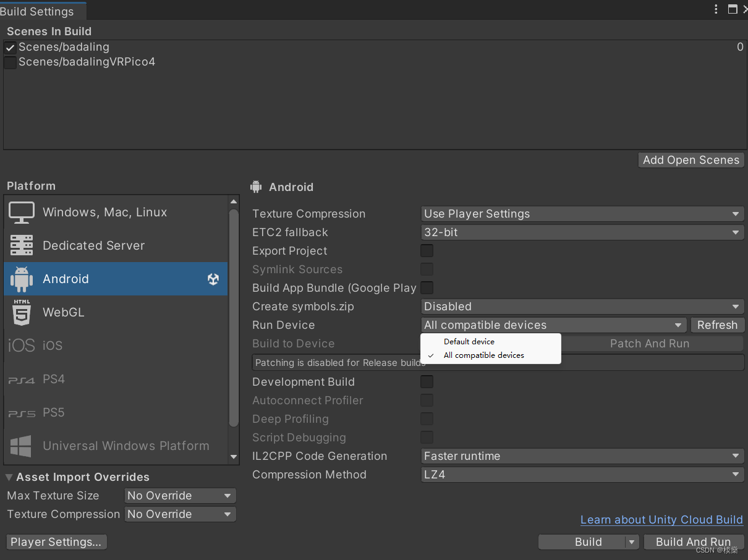748x560 pixels.
Task: Open the Create symbols.zip Disabled dropdown
Action: pos(582,307)
